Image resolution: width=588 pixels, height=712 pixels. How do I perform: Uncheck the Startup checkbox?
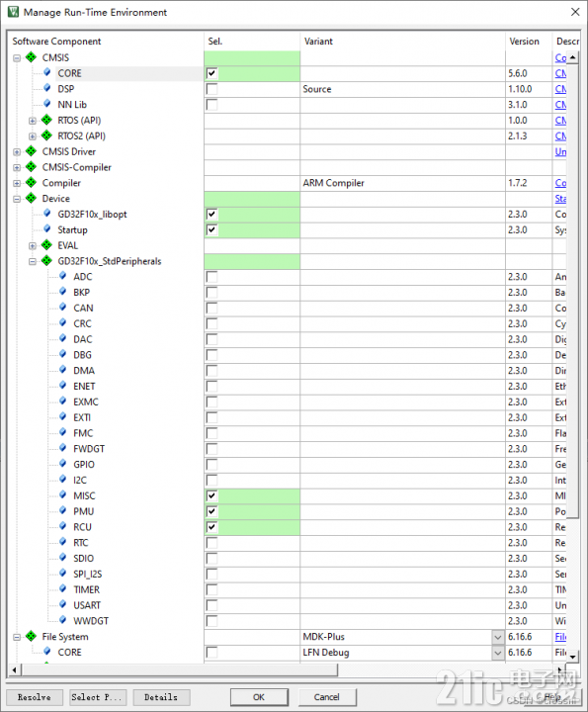[211, 229]
